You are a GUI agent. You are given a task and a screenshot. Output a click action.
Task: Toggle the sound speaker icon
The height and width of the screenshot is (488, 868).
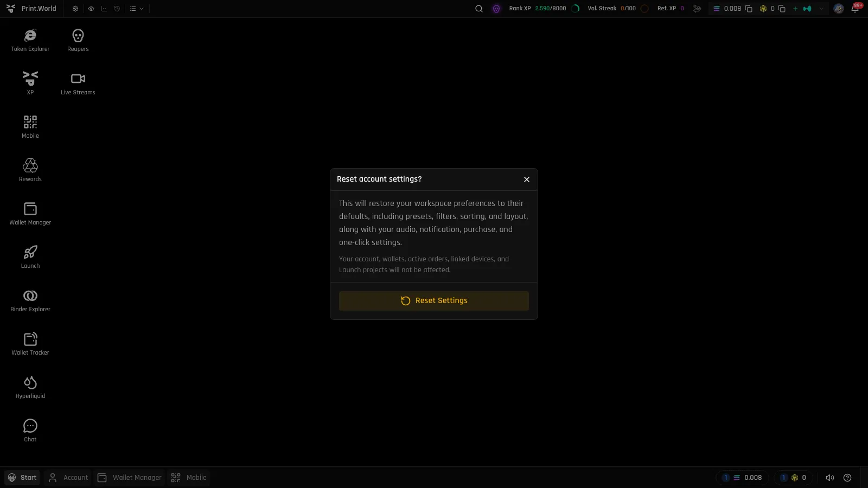tap(829, 478)
